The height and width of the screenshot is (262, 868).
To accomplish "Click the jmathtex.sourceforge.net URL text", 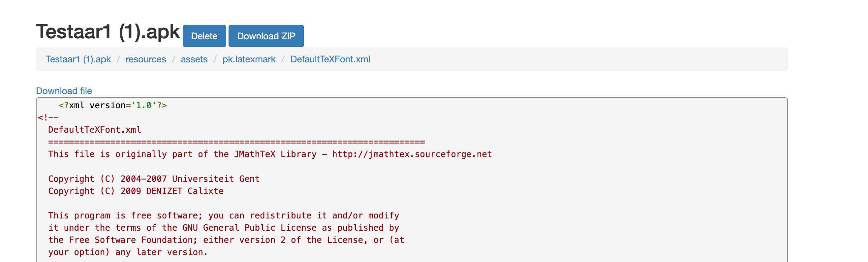I will [412, 154].
